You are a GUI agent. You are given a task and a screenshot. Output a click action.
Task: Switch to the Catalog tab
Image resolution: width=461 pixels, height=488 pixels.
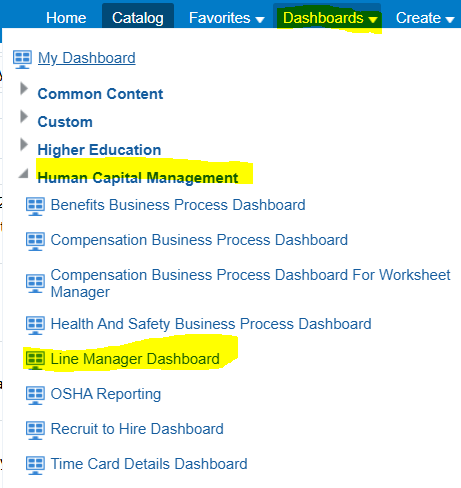138,18
